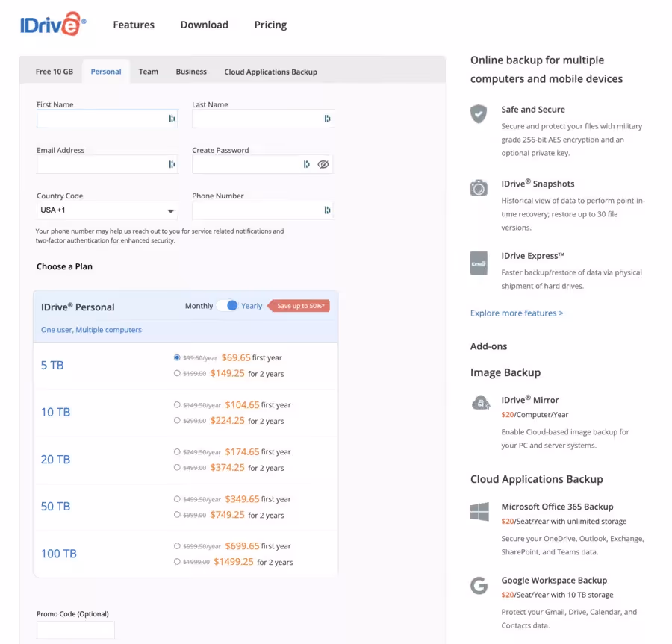
Task: Click the IDrive logo
Action: coord(53,25)
